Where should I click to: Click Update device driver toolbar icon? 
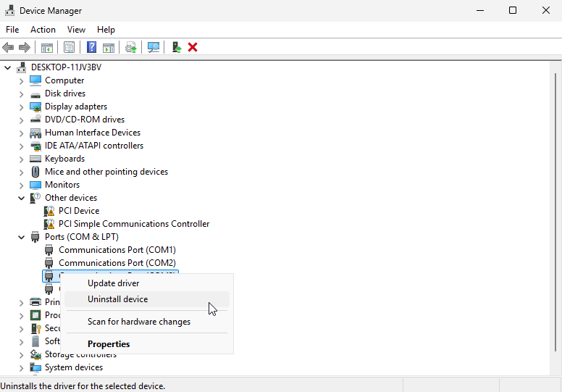pos(131,47)
